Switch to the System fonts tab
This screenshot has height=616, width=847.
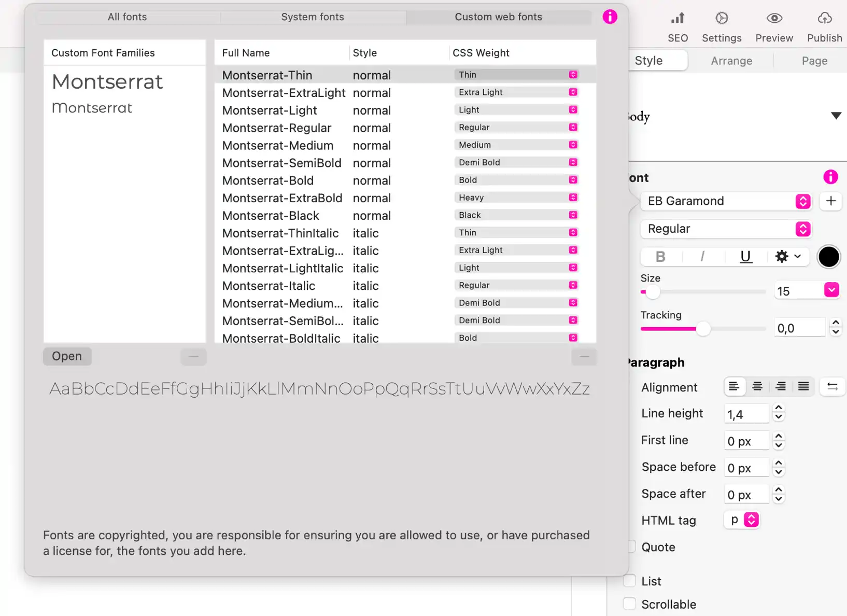pos(313,17)
